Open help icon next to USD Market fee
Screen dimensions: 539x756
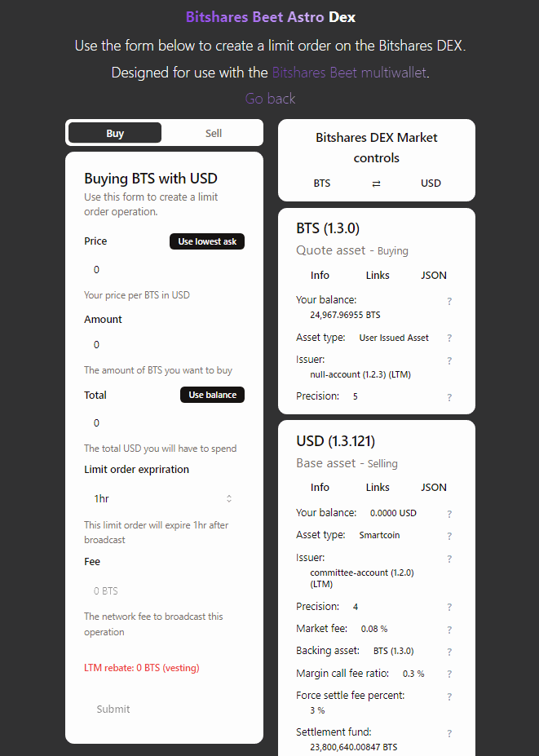[x=449, y=630]
